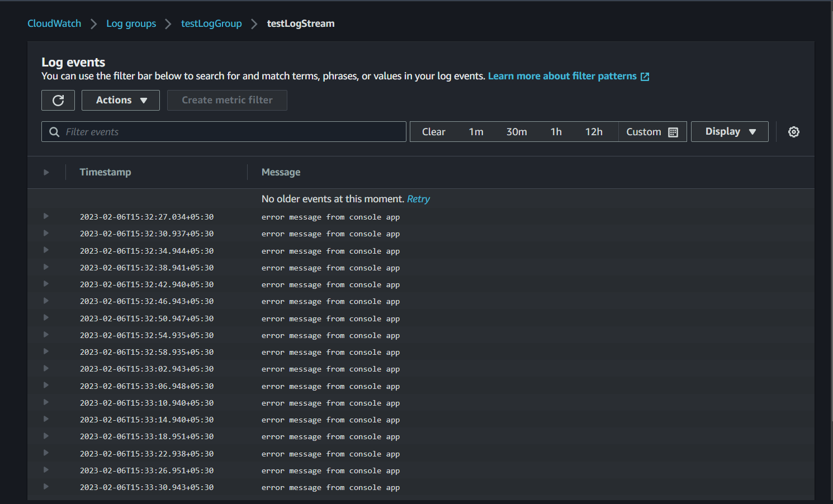Expand the 15:32:54.935 log event row
Viewport: 833px width, 504px height.
[x=46, y=335]
